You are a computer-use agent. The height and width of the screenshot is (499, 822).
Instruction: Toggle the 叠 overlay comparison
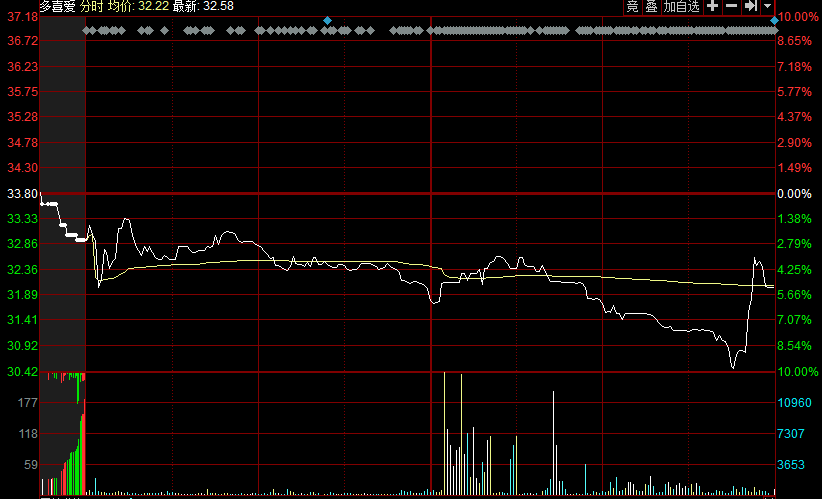pos(651,6)
